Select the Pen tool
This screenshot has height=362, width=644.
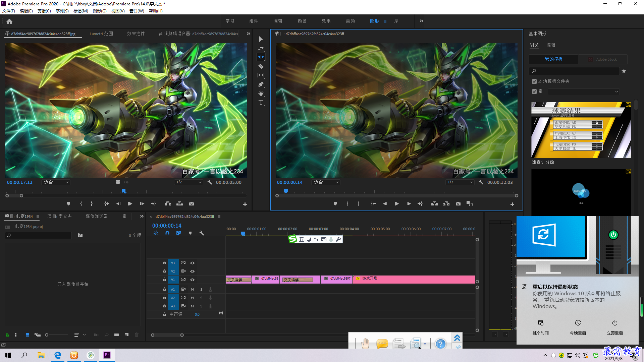[261, 84]
